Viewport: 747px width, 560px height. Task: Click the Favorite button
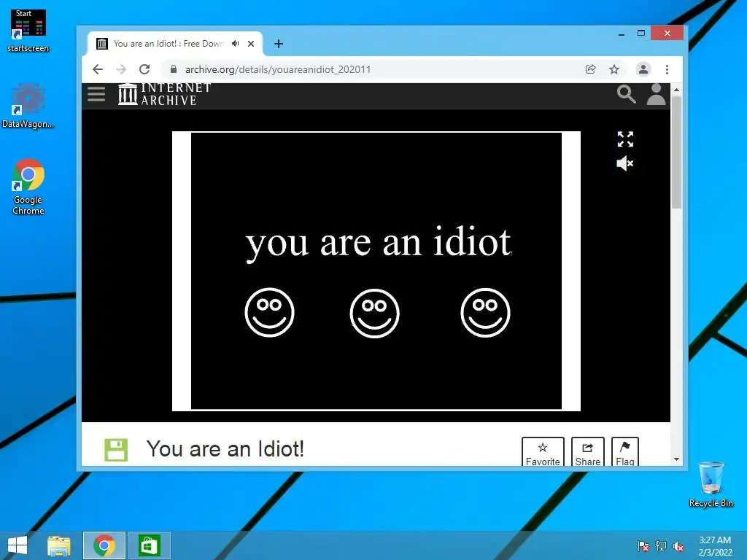[543, 452]
